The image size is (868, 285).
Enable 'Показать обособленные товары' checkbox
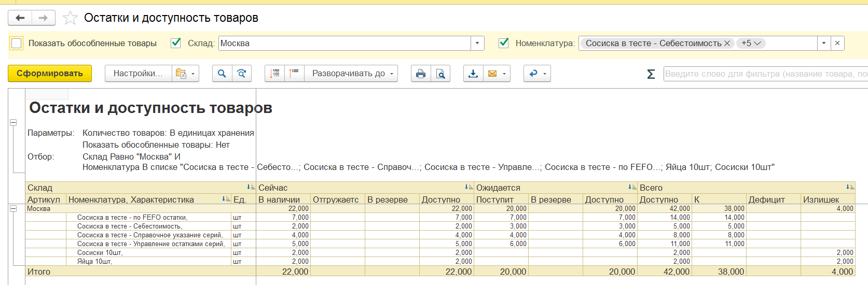pos(17,44)
